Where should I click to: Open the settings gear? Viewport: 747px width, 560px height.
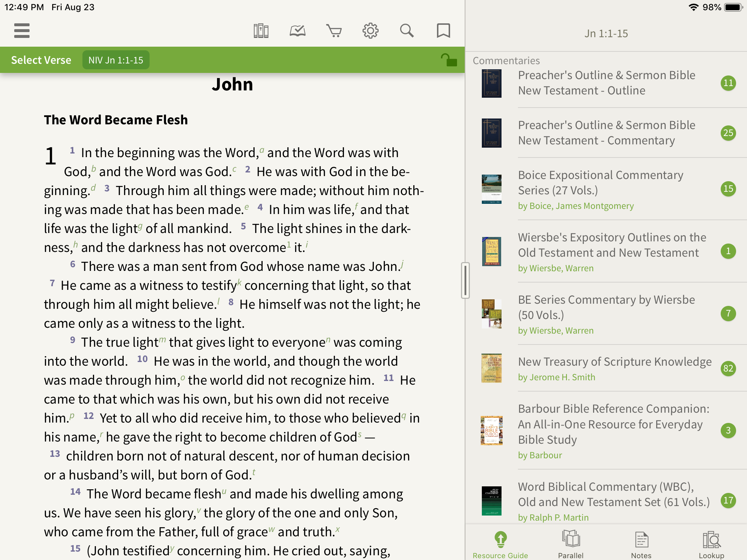pyautogui.click(x=371, y=31)
